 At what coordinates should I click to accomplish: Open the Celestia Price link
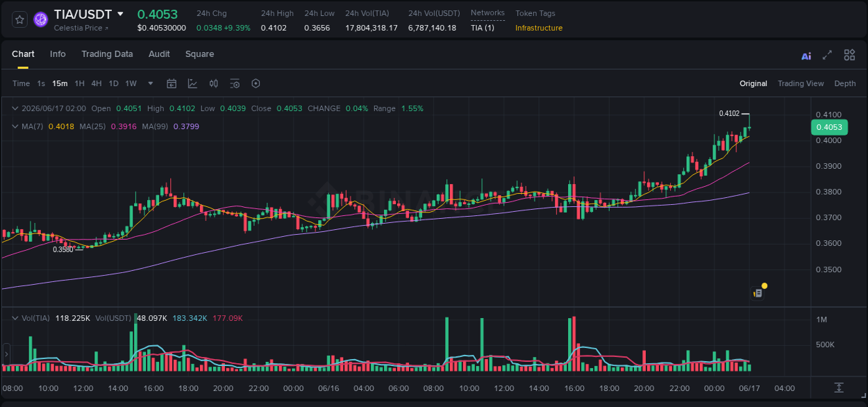tap(81, 28)
